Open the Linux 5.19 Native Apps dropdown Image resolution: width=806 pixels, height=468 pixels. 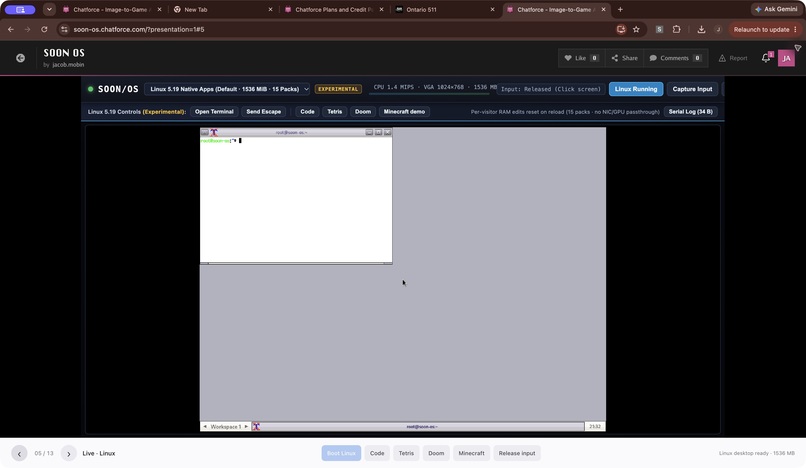pyautogui.click(x=227, y=89)
